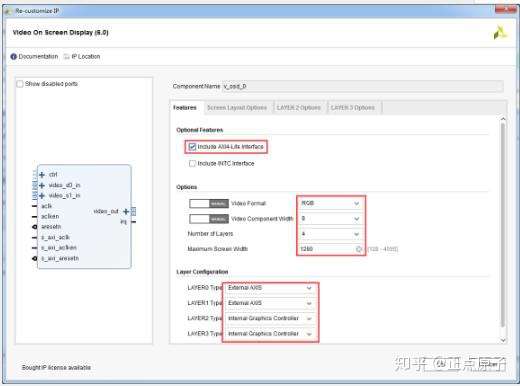Click the vertical scrollbar thumb in the Features panel
This screenshot has width=520, height=386.
(503, 225)
